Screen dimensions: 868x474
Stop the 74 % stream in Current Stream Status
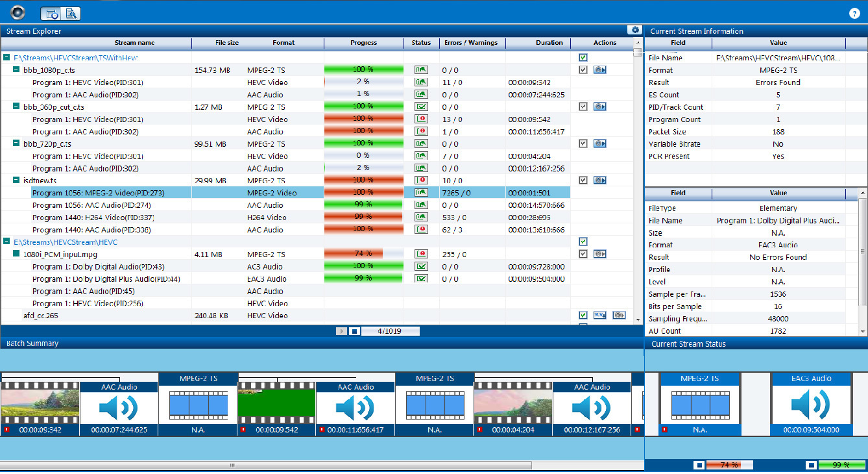(x=699, y=465)
